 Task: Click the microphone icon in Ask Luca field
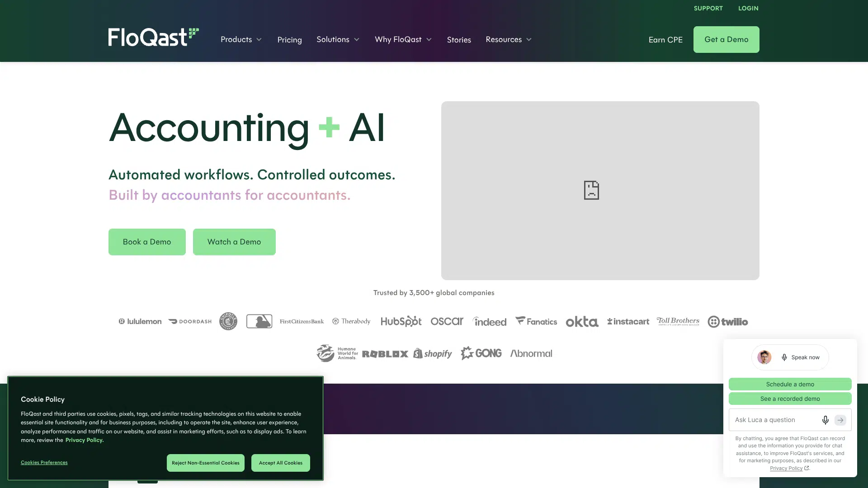825,420
